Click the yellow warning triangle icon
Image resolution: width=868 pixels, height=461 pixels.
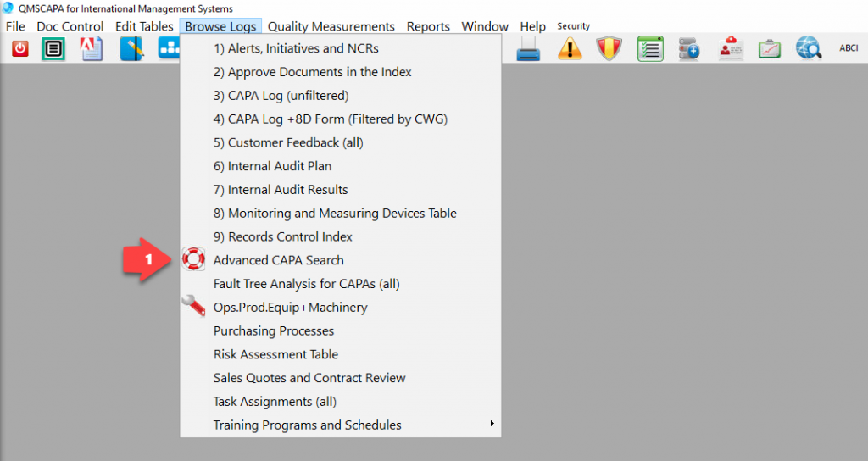click(570, 48)
